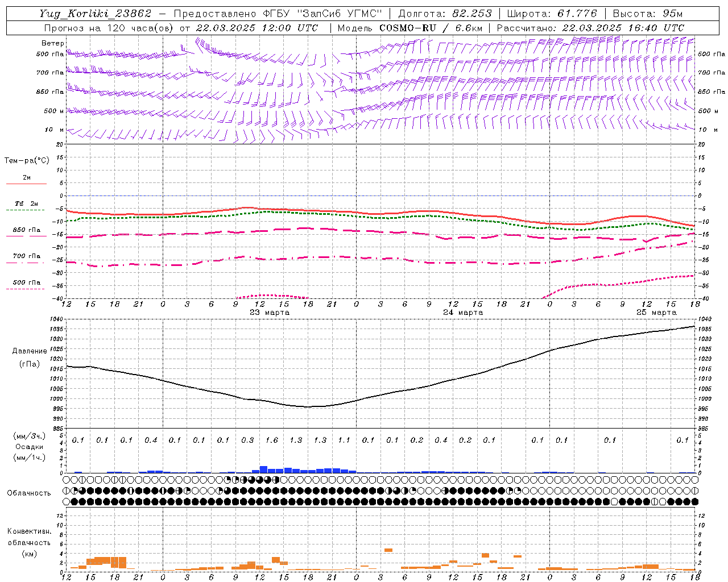Screen dimensions: 728x582
Task: Click the Широта: 61.776 value
Action: coord(552,14)
